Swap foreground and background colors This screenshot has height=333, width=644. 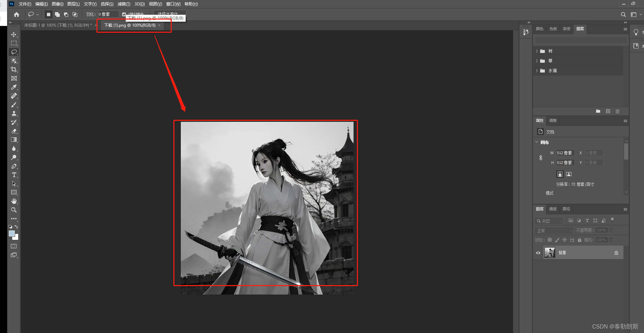[16, 227]
